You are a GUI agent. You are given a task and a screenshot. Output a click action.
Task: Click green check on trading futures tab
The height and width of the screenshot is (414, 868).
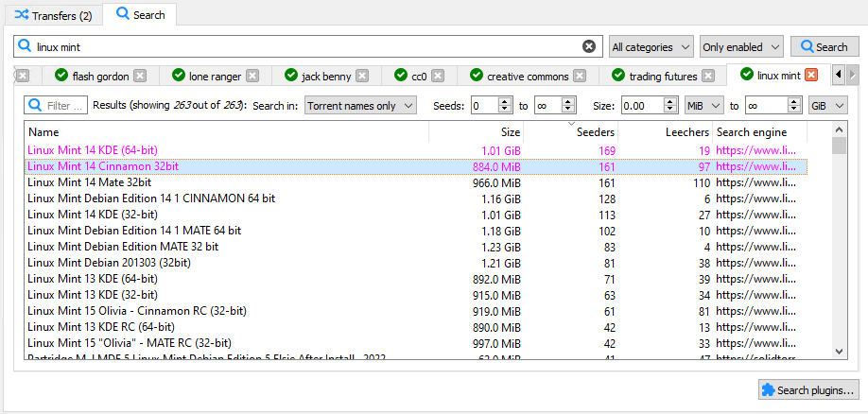coord(619,76)
